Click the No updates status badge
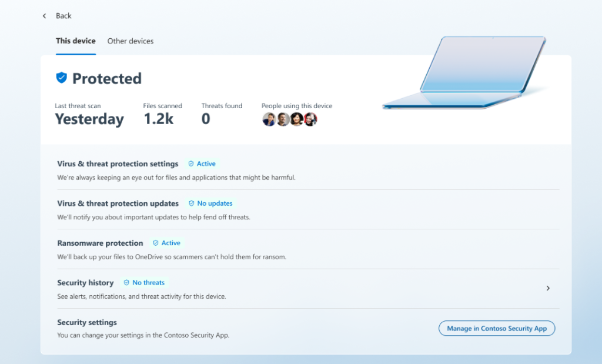This screenshot has height=364, width=602. [x=210, y=203]
